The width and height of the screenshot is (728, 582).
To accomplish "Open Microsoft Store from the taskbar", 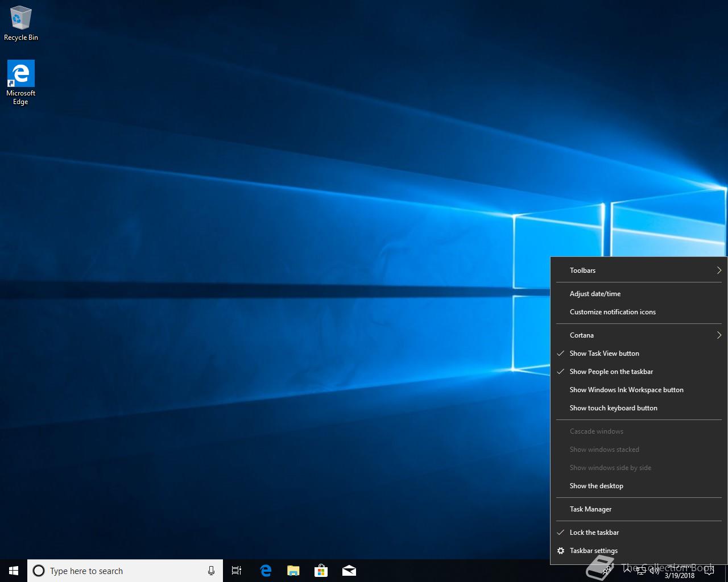I will [x=321, y=571].
